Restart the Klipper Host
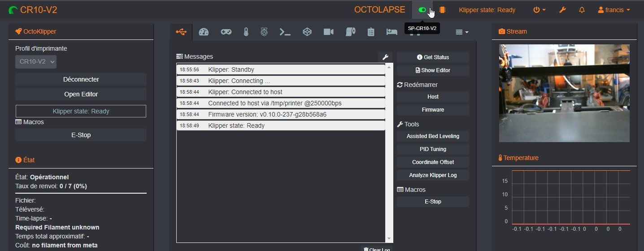This screenshot has height=251, width=644. [433, 96]
